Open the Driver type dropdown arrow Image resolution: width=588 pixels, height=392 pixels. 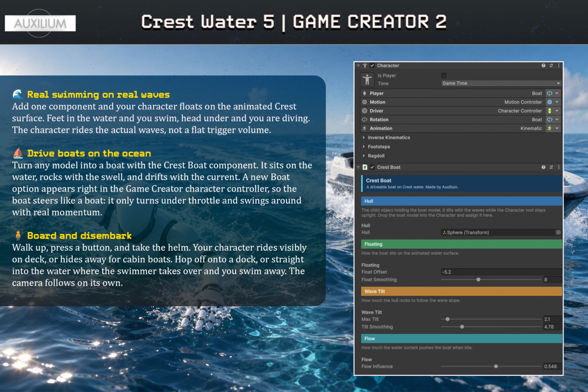557,111
